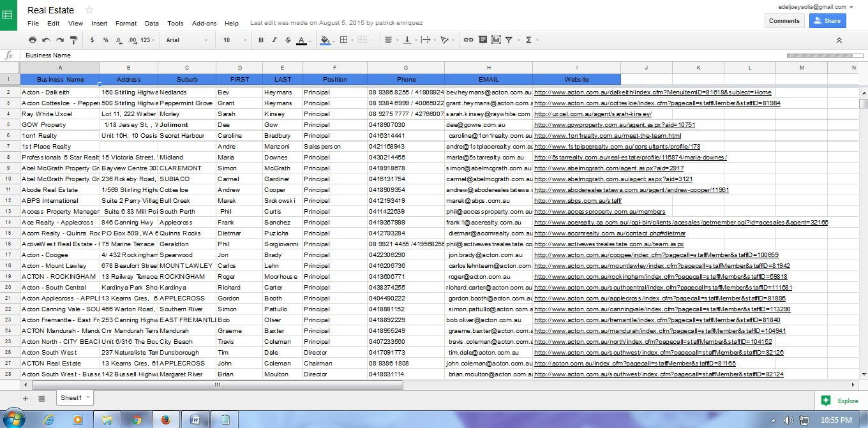Screen dimensions: 868x428
Task: Toggle italic formatting
Action: (274, 40)
